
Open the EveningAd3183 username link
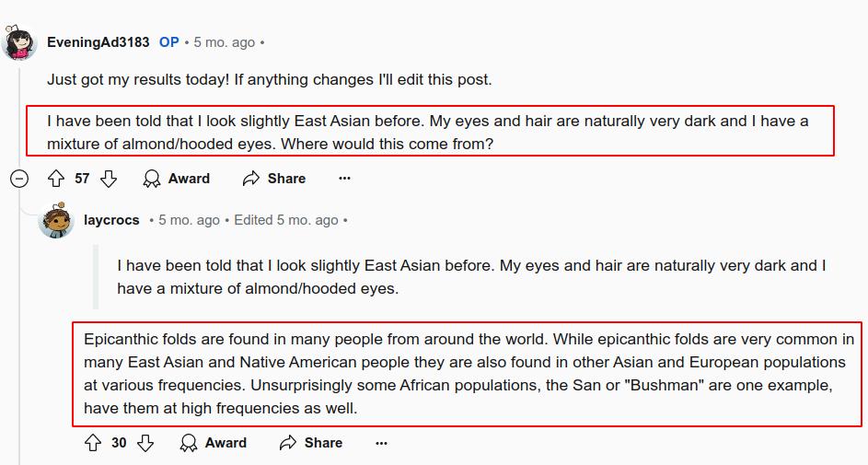click(98, 42)
